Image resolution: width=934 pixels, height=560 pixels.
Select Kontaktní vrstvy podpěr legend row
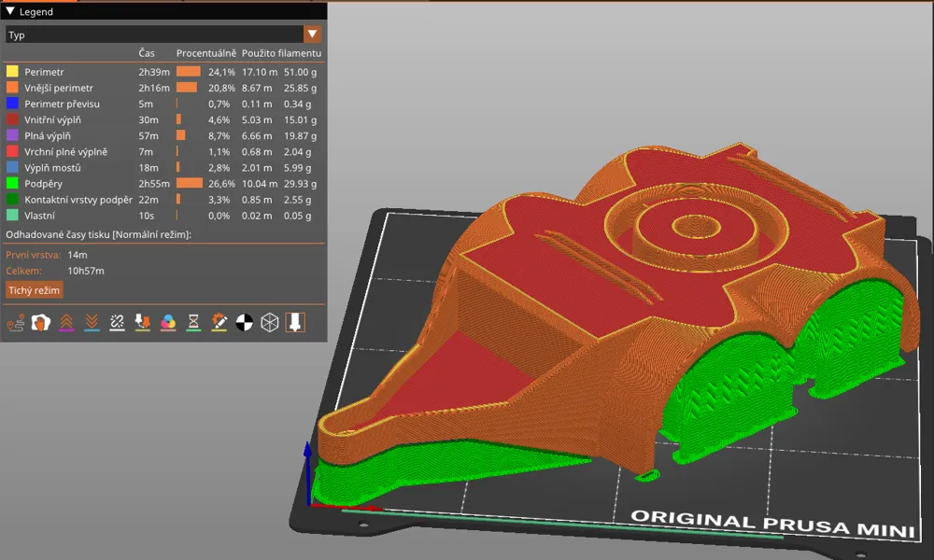click(163, 200)
